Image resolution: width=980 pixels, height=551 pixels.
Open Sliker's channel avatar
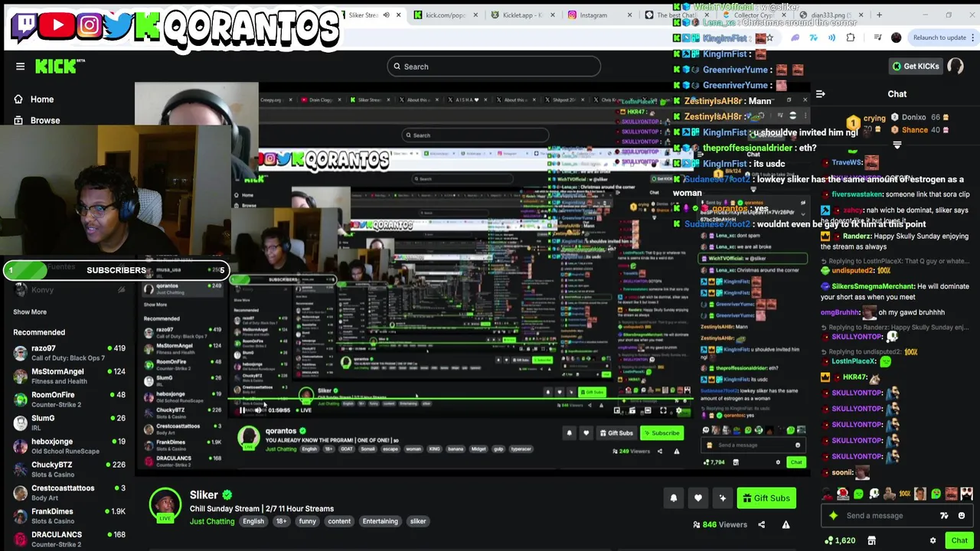tap(165, 504)
